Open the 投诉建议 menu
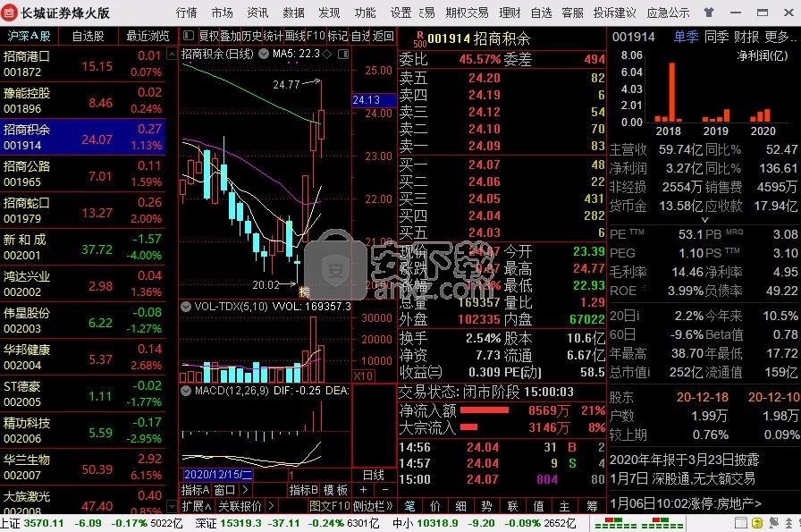The image size is (801, 532). 614,13
